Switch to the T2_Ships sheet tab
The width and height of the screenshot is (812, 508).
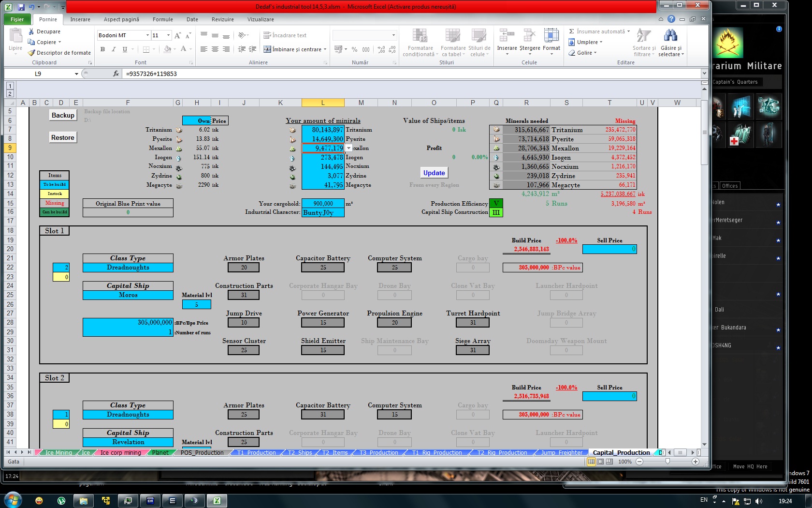click(300, 453)
